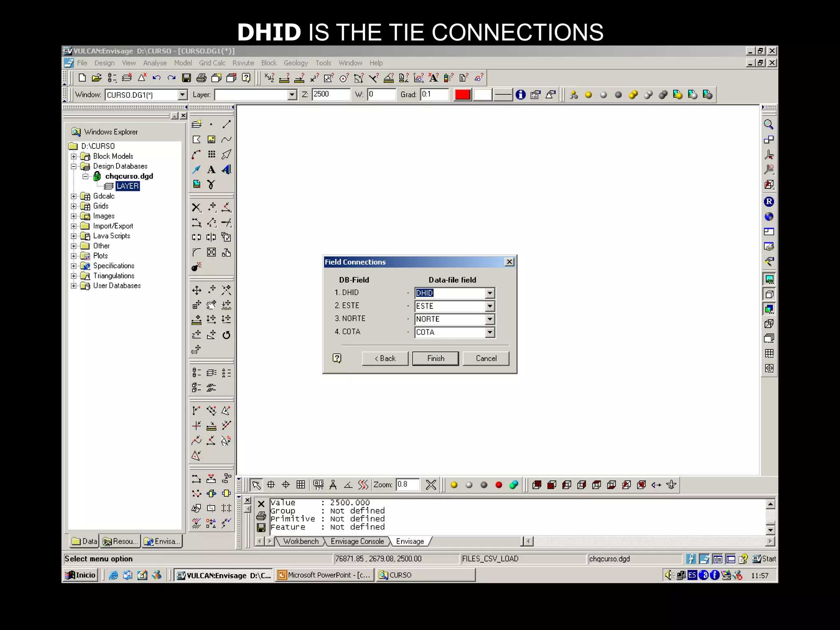This screenshot has height=630, width=840.
Task: Click the blue info icon near Grad field
Action: (520, 95)
